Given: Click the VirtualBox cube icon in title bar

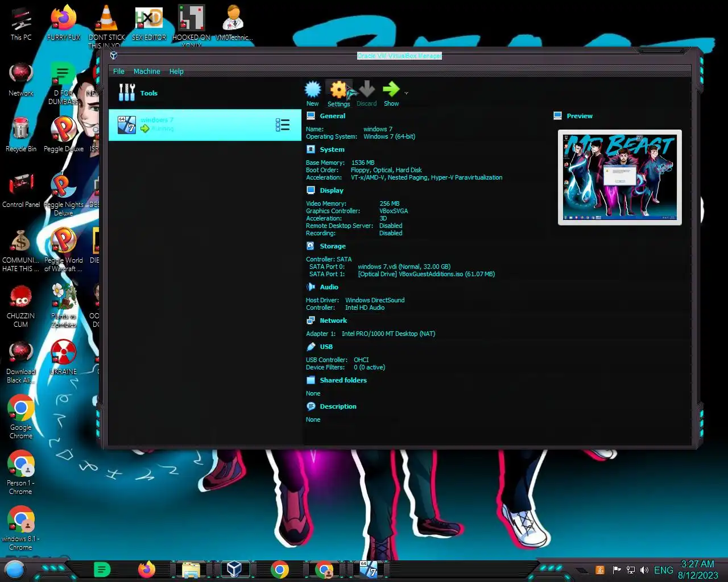Looking at the screenshot, I should [x=114, y=55].
